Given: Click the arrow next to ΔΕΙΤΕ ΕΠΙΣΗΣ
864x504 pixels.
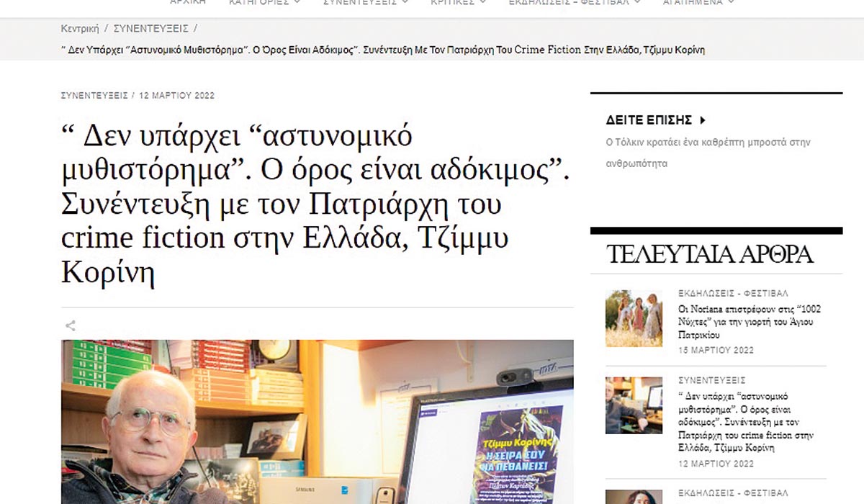Looking at the screenshot, I should pyautogui.click(x=703, y=120).
